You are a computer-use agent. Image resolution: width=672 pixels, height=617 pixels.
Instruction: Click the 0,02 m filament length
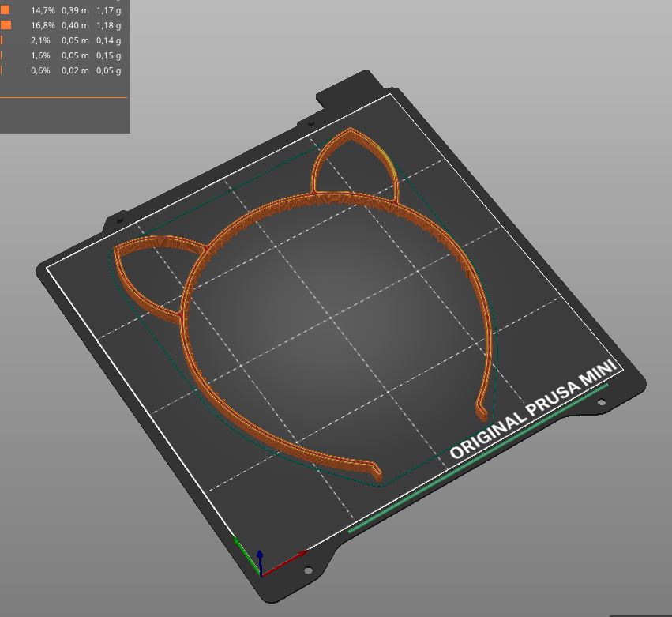(76, 70)
